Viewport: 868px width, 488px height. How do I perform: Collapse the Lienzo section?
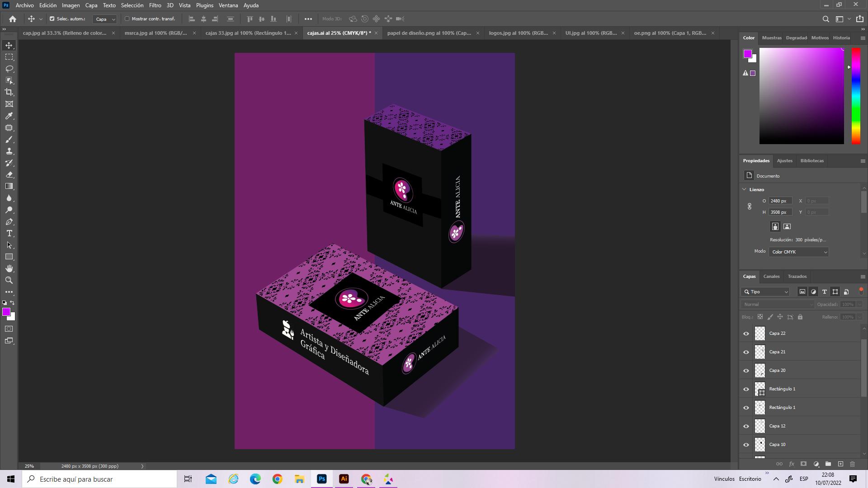tap(745, 189)
